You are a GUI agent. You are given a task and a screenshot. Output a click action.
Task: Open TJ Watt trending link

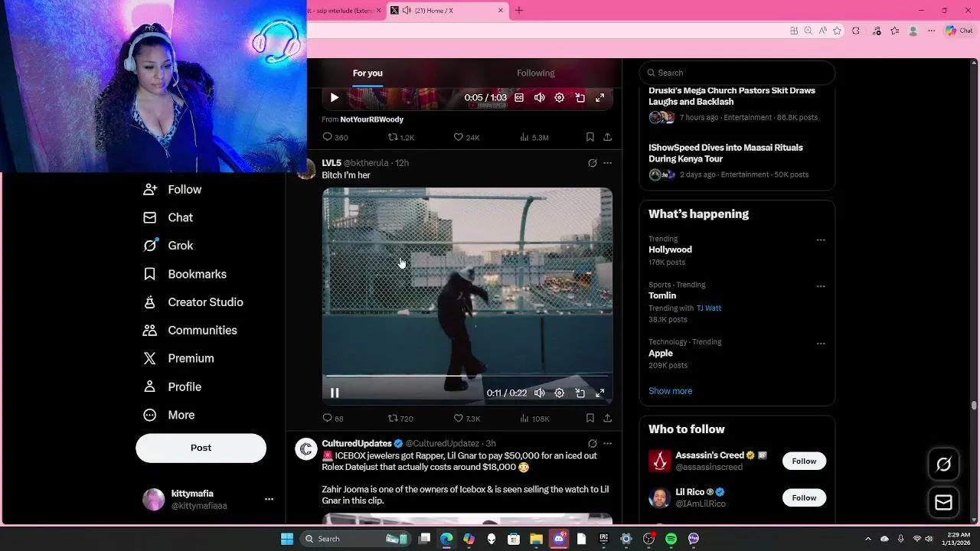[x=709, y=308]
